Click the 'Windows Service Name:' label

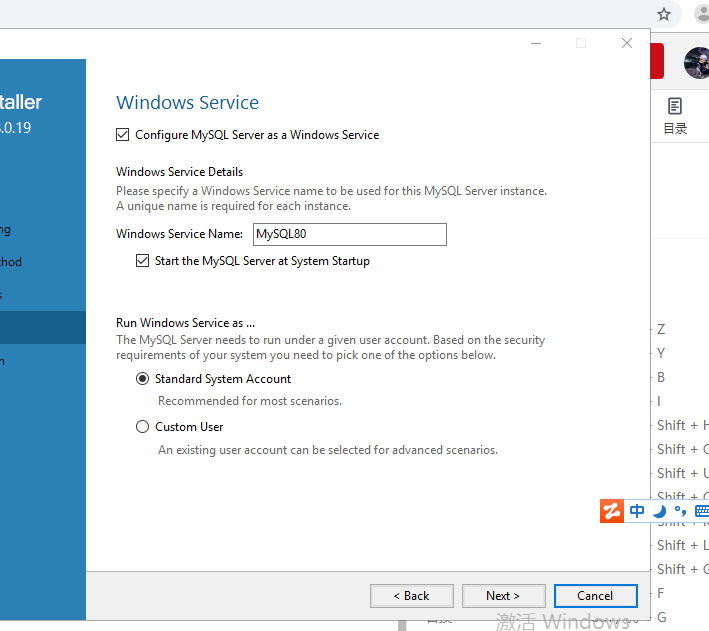point(180,234)
